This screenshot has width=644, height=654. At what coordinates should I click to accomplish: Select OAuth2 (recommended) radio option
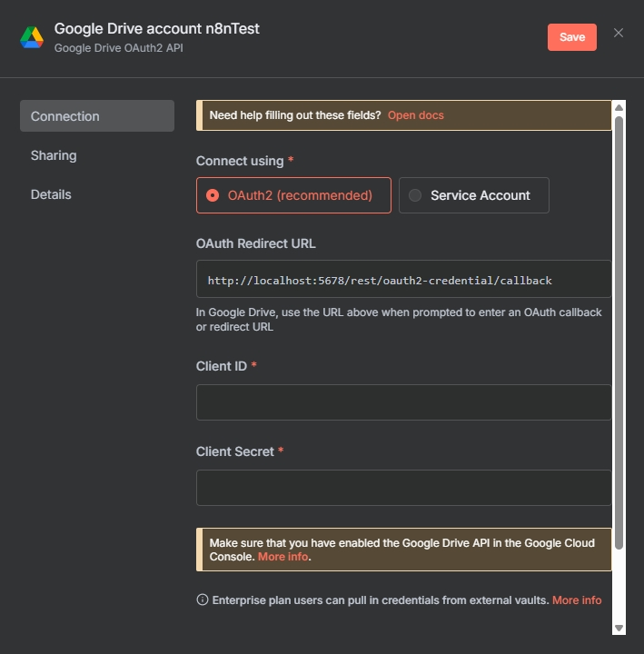pyautogui.click(x=293, y=195)
